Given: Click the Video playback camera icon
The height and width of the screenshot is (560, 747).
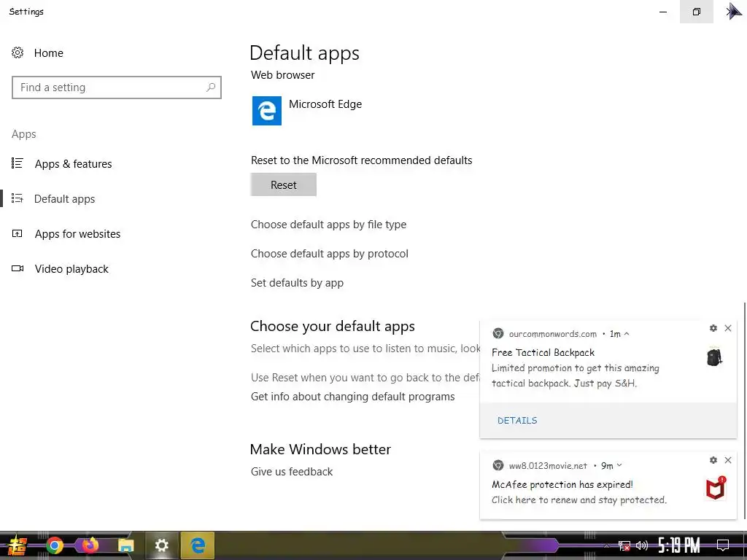Looking at the screenshot, I should 18,268.
